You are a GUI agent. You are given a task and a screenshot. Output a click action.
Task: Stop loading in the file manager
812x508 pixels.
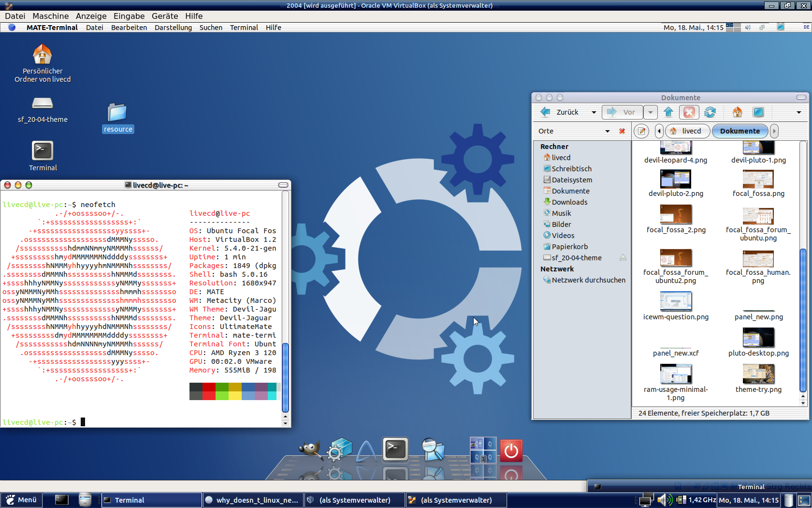pos(689,112)
